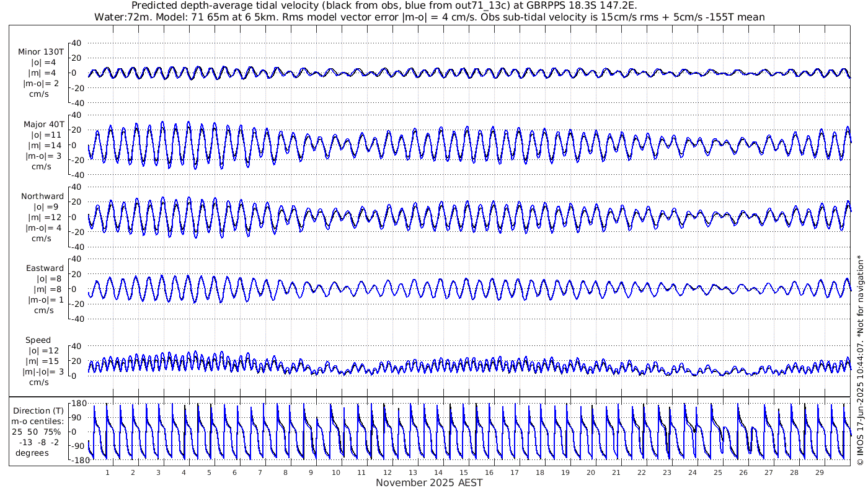The width and height of the screenshot is (868, 496).
Task: Click date tick '27' on the time axis
Action: click(x=768, y=472)
